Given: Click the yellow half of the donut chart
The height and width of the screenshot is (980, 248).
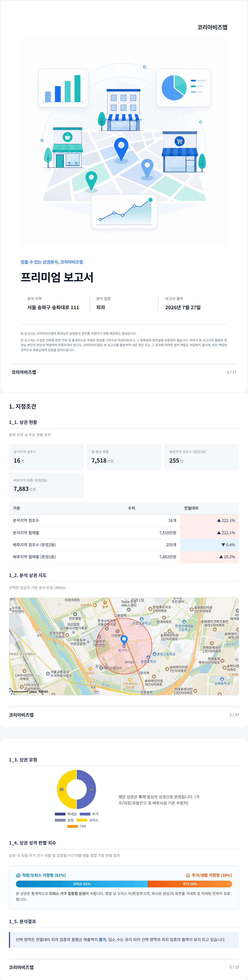Looking at the screenshot, I should click(x=62, y=789).
